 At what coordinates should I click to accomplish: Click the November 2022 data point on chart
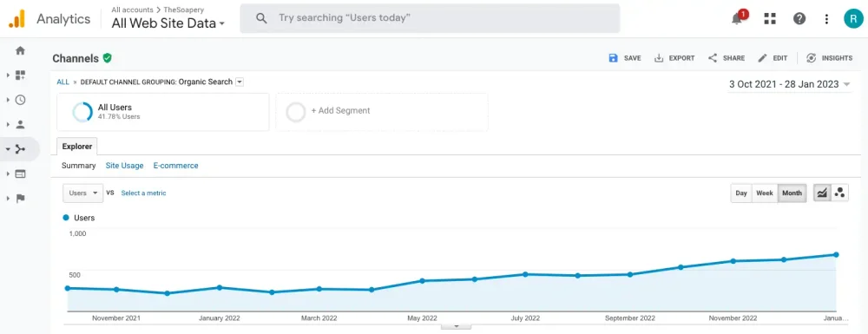click(733, 261)
